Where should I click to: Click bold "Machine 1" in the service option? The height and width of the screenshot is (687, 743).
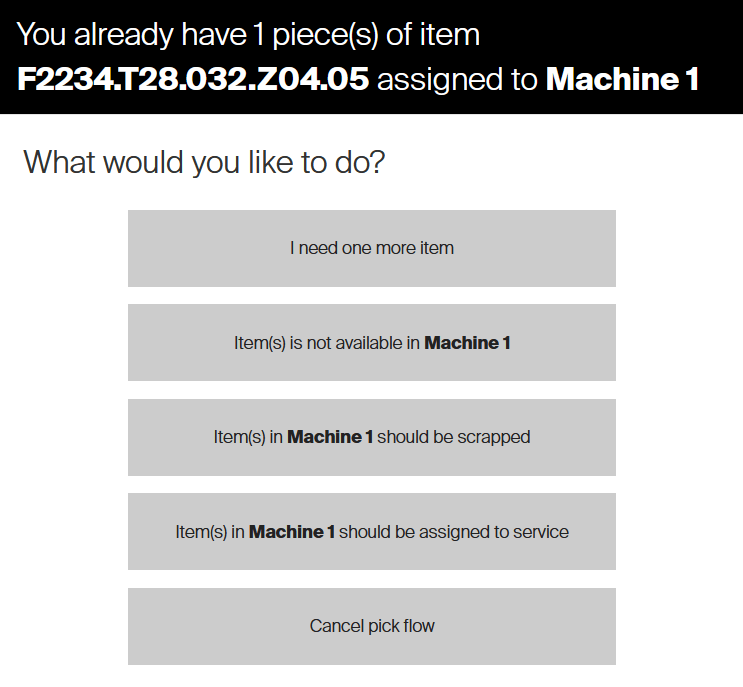coord(292,532)
